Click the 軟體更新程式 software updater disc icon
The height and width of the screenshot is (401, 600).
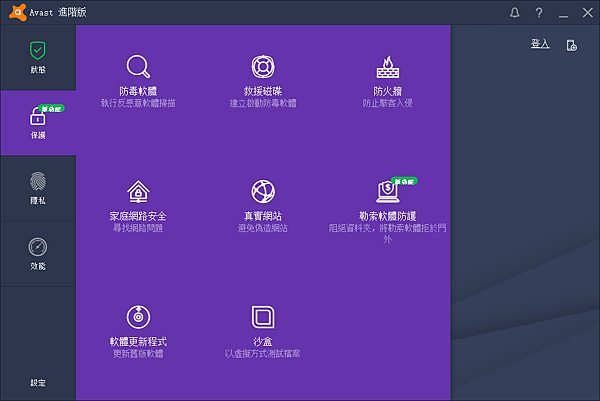coord(138,317)
